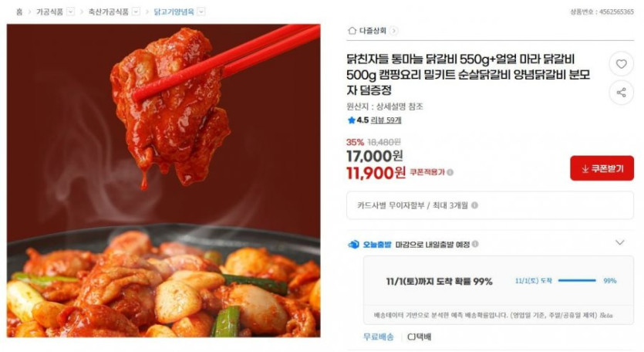Open the 축산가공식품 category dropdown
This screenshot has height=352, width=644.
pyautogui.click(x=136, y=12)
